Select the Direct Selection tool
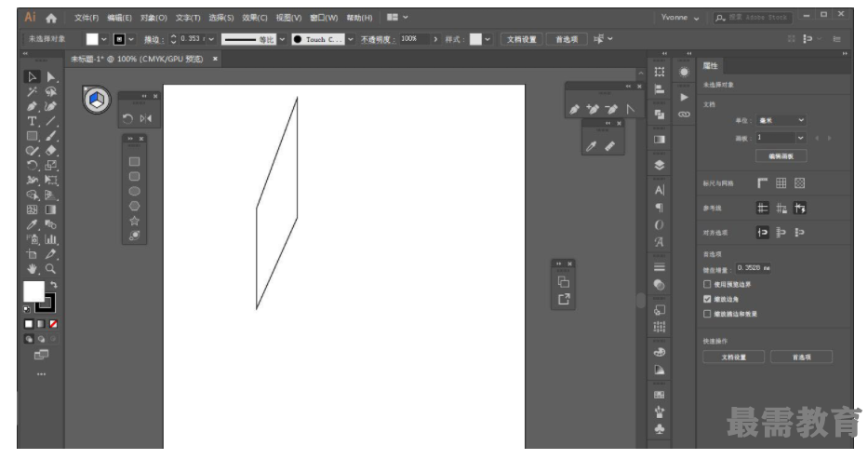Screen dimensions: 868x459 51,77
